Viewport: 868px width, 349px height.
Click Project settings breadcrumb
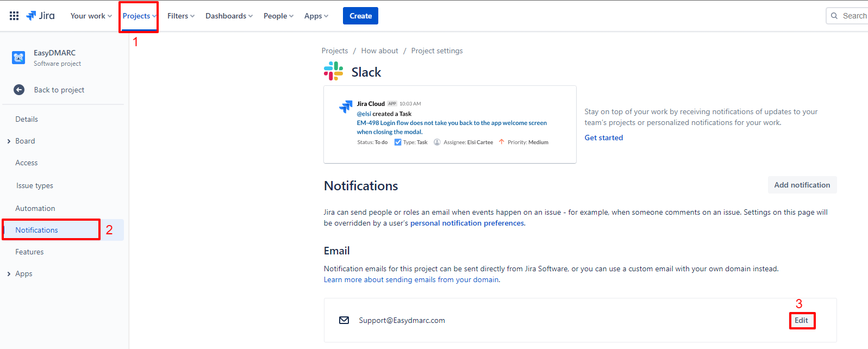(x=437, y=51)
